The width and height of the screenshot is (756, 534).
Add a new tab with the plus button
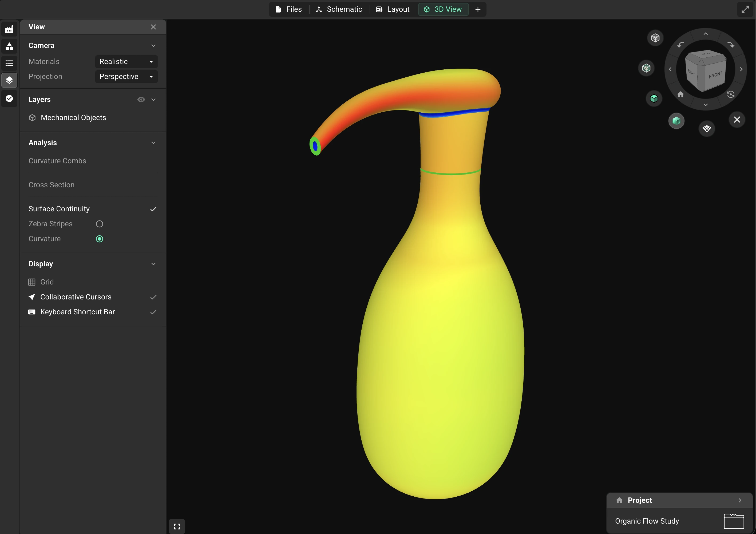(x=478, y=9)
